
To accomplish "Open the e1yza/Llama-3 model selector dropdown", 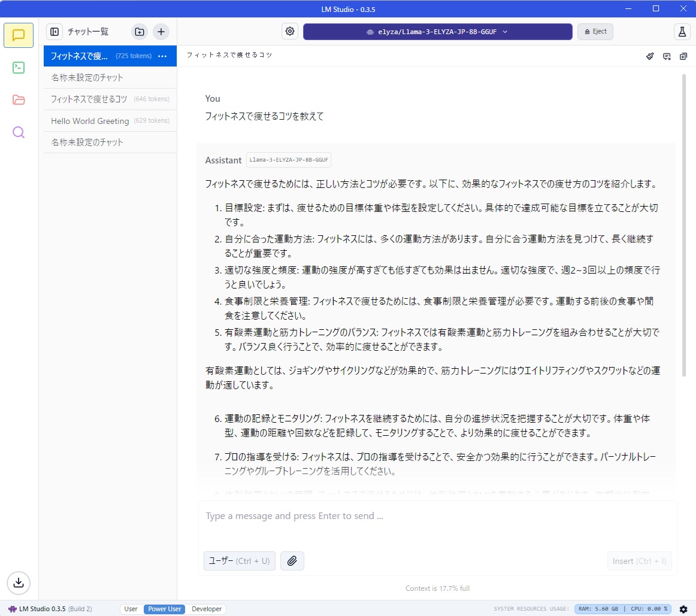I will pyautogui.click(x=438, y=31).
